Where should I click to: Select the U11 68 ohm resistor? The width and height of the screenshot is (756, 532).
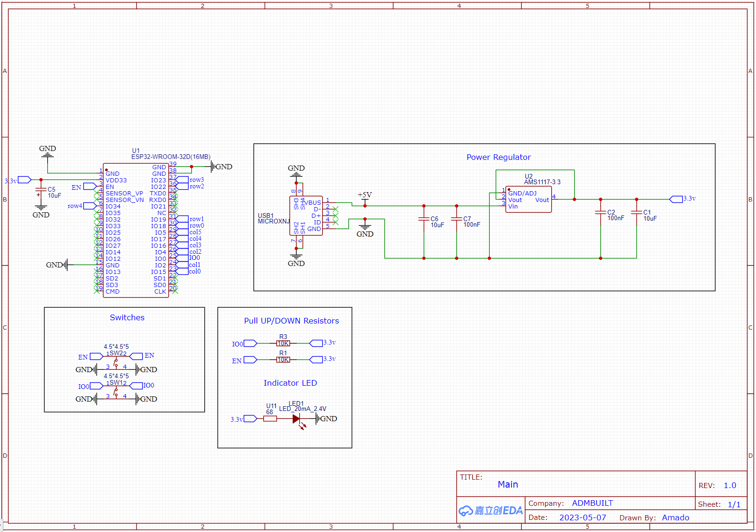coord(270,419)
